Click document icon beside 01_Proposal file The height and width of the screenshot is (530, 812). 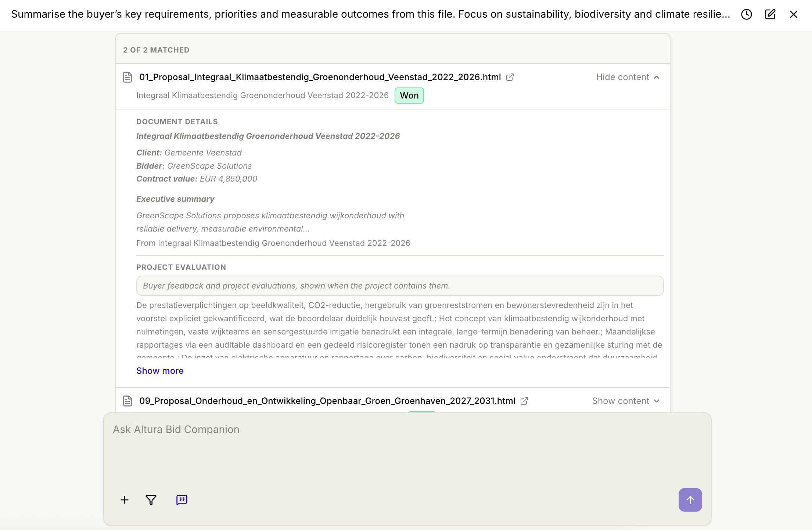point(127,77)
